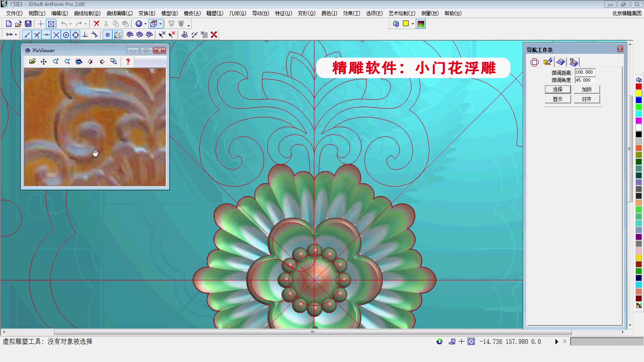Open the 文件(F) menu
This screenshot has width=644, height=362.
point(14,13)
